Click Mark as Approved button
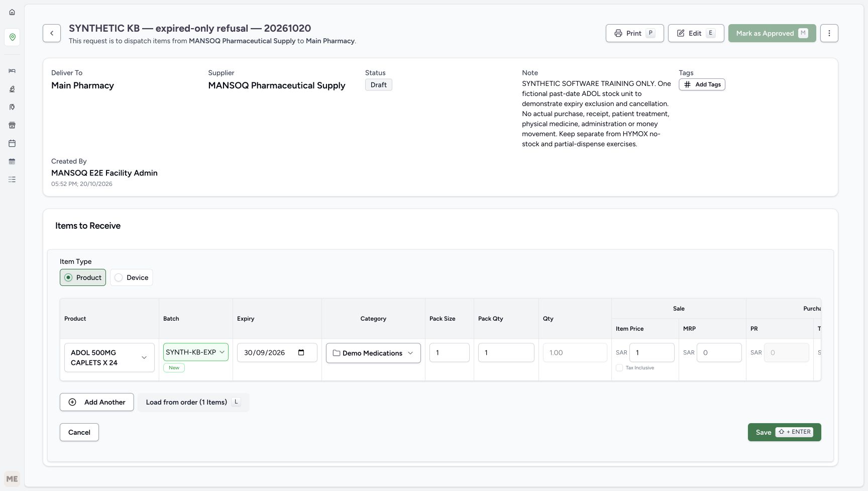This screenshot has width=868, height=491. tap(772, 33)
